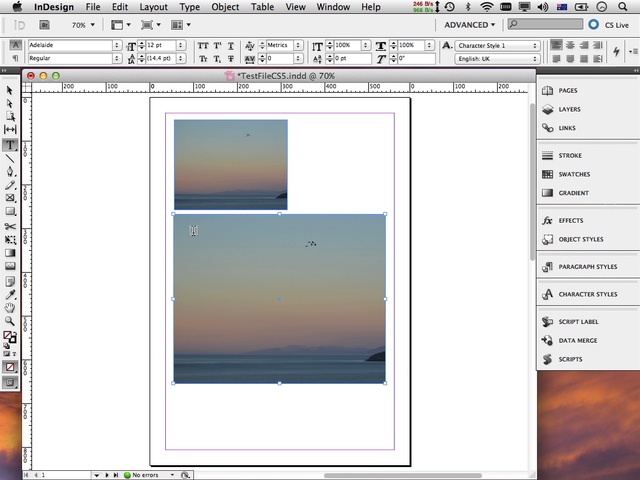Viewport: 640px width, 480px height.
Task: Toggle Underline formatting
Action: coord(231,45)
